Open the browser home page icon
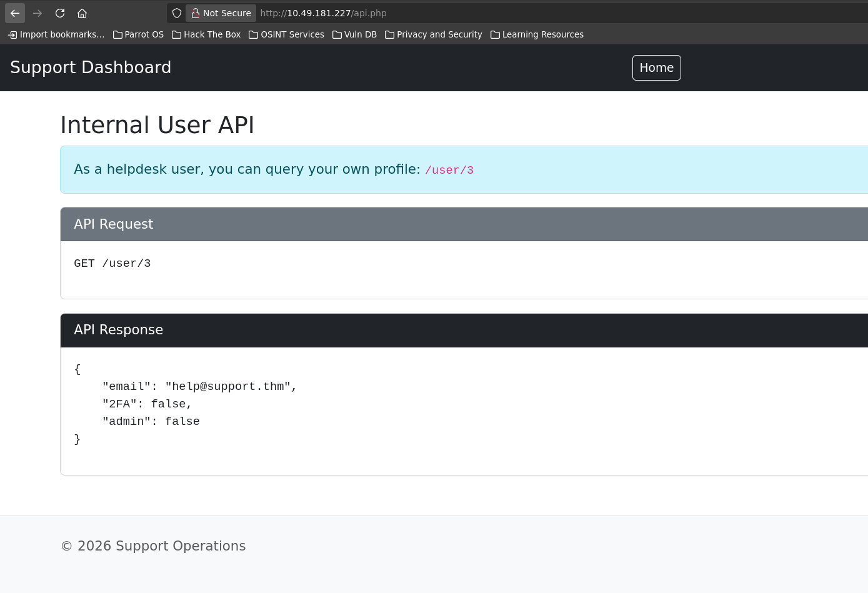The width and height of the screenshot is (868, 593). (x=82, y=13)
